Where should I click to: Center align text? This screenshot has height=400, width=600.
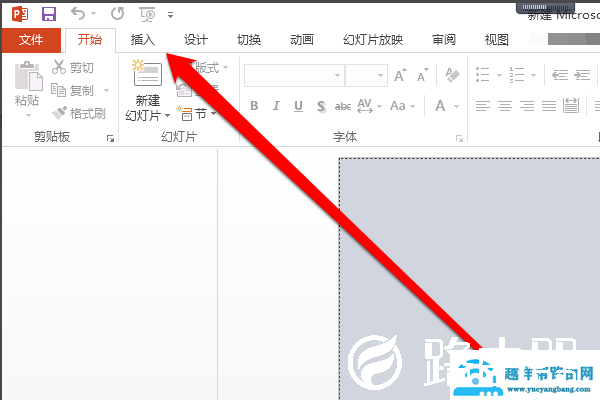coord(505,106)
